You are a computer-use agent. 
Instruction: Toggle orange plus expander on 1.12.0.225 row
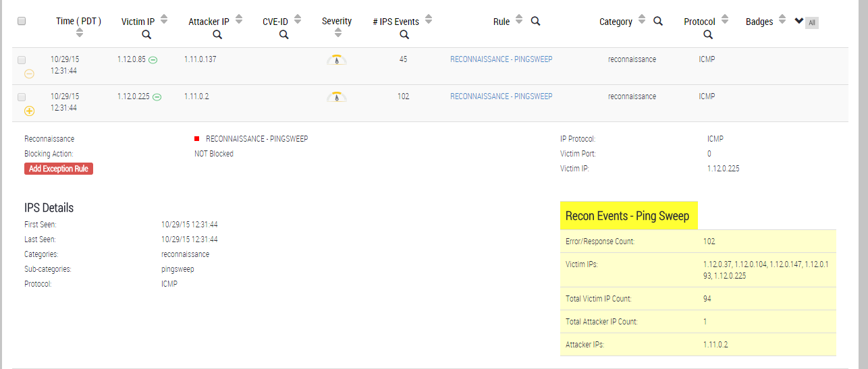[x=29, y=111]
